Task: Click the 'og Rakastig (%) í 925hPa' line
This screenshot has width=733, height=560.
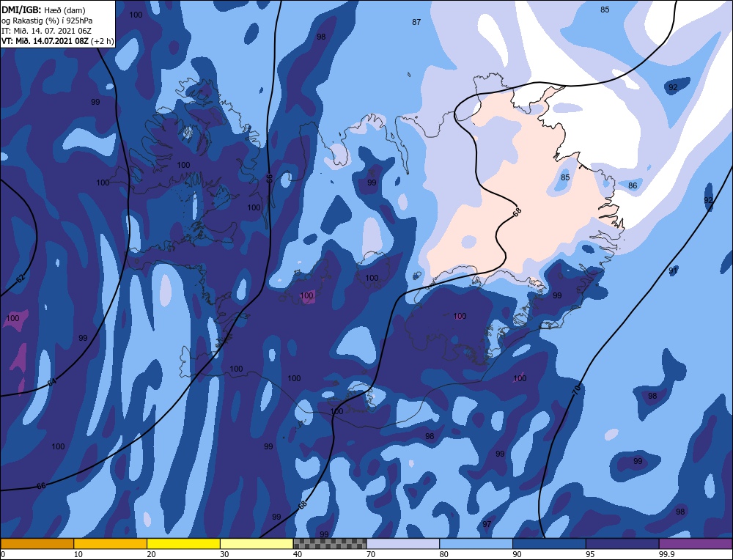Action: pos(47,21)
